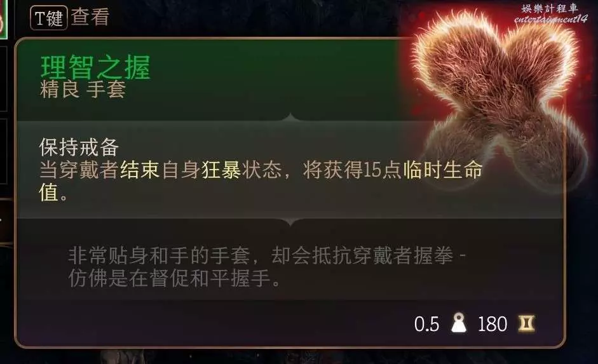Click the item title 理智之握

pos(95,67)
